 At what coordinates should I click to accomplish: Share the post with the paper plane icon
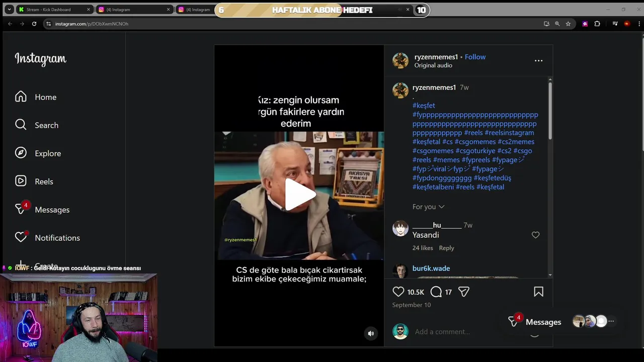(x=464, y=292)
